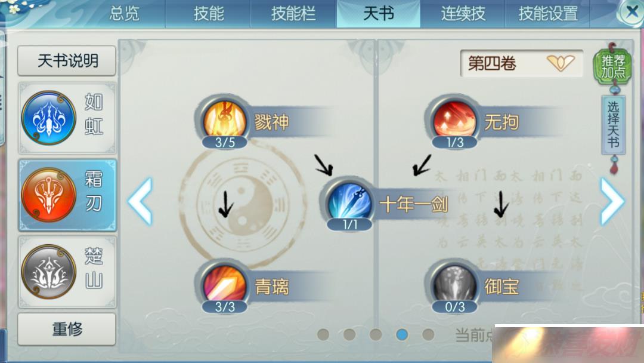
Task: Open the 天书说明 button
Action: click(x=67, y=61)
